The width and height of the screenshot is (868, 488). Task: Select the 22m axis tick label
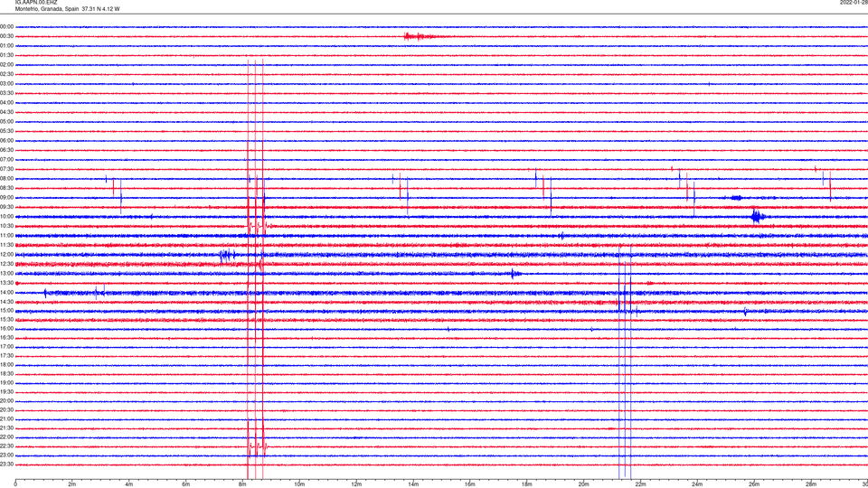(x=640, y=484)
